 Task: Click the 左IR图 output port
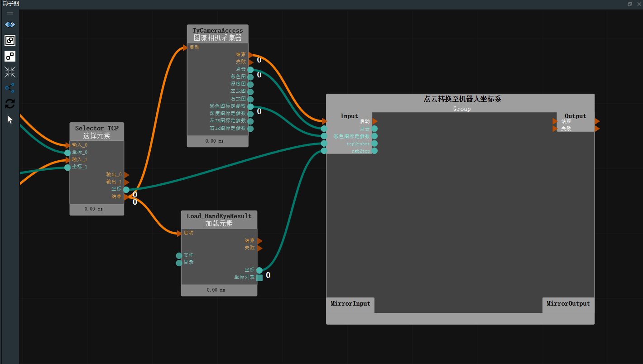[250, 91]
